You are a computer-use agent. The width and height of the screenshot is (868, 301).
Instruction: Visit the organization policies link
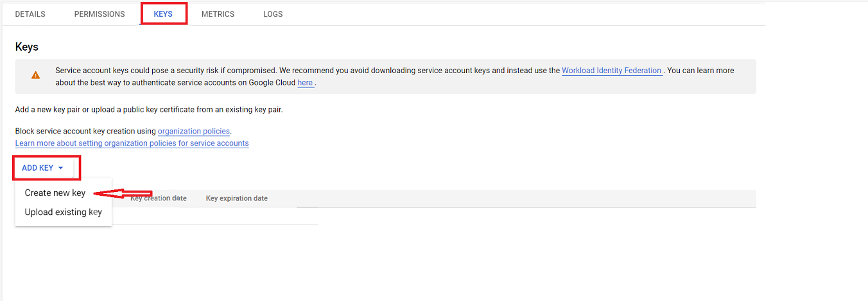194,132
